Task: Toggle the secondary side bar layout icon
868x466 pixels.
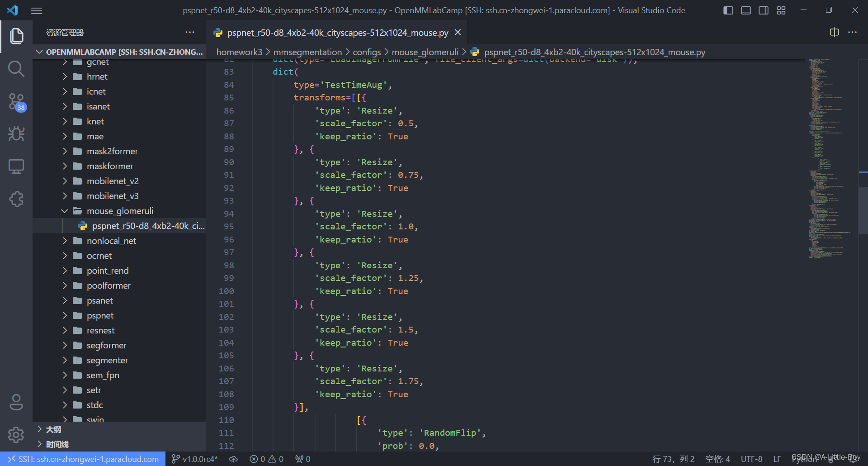Action: [x=764, y=10]
